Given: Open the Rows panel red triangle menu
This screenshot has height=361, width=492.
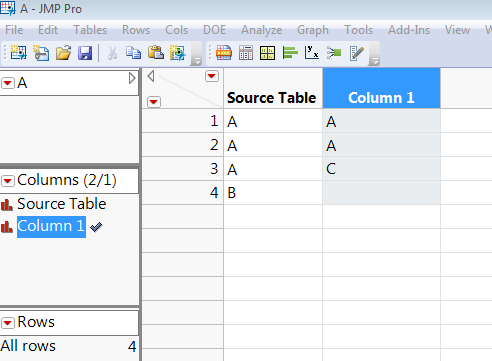Looking at the screenshot, I should click(x=7, y=323).
